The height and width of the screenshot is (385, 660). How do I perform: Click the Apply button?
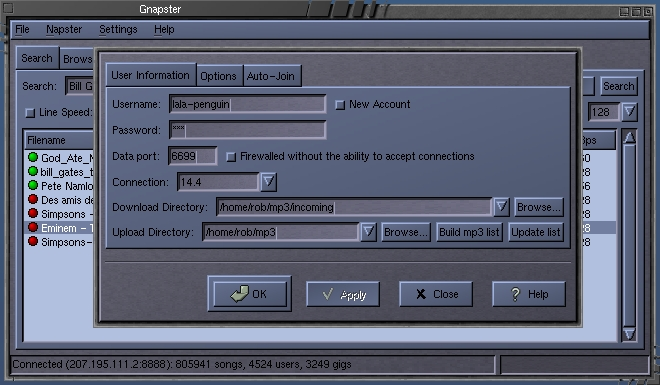tap(343, 294)
